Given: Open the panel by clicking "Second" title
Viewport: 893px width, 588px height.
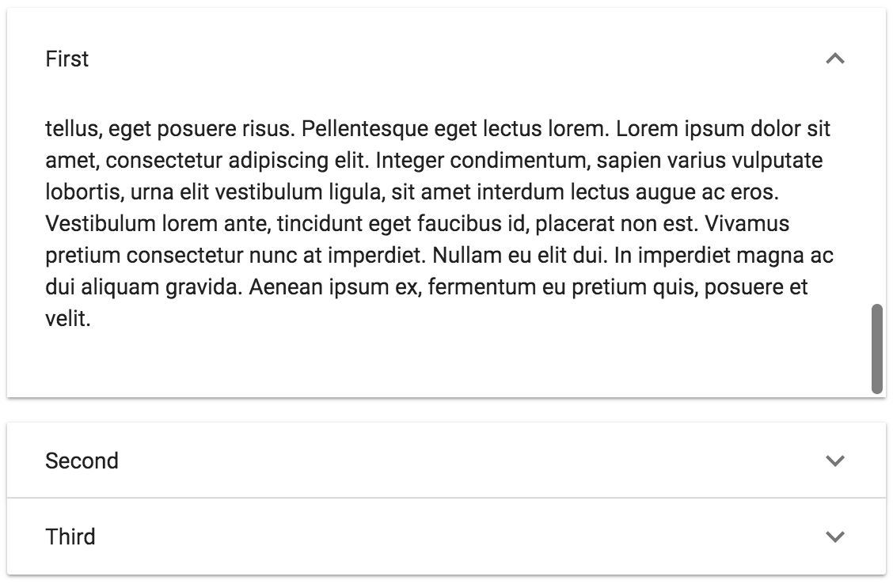Looking at the screenshot, I should click(x=82, y=461).
